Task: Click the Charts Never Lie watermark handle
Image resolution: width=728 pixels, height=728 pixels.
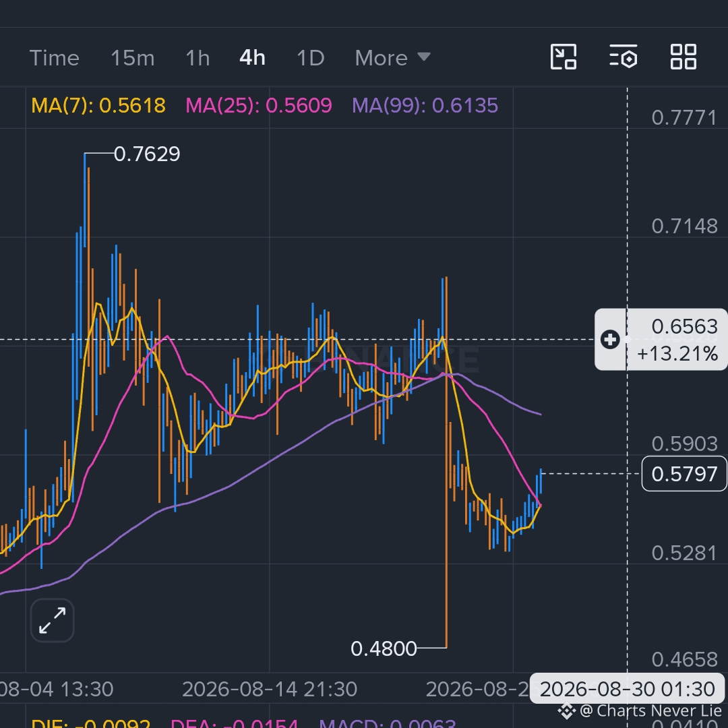Action: click(639, 711)
